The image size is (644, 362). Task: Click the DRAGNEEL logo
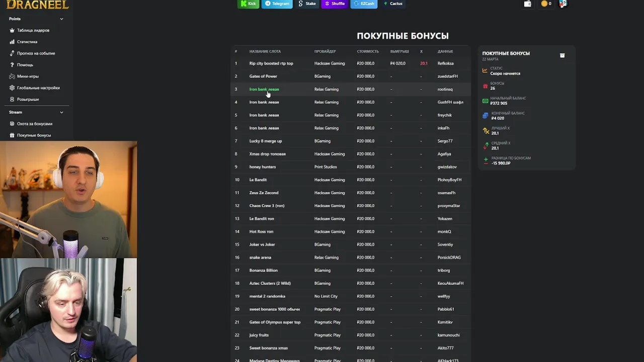point(37,5)
